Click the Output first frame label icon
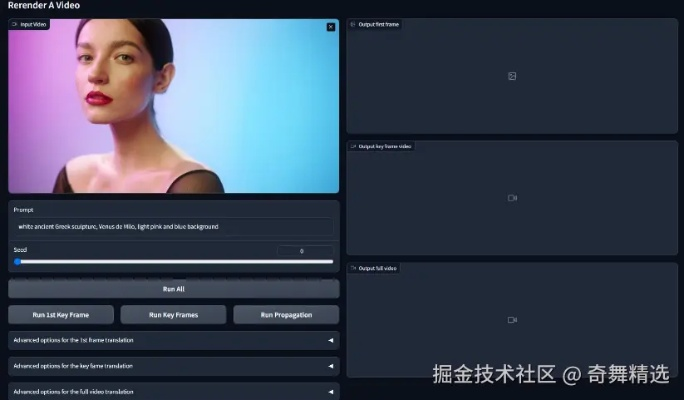This screenshot has height=400, width=684. [353, 24]
